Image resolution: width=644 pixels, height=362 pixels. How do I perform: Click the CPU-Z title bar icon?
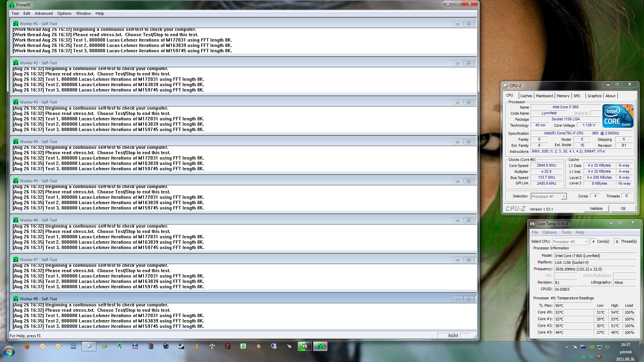(506, 85)
